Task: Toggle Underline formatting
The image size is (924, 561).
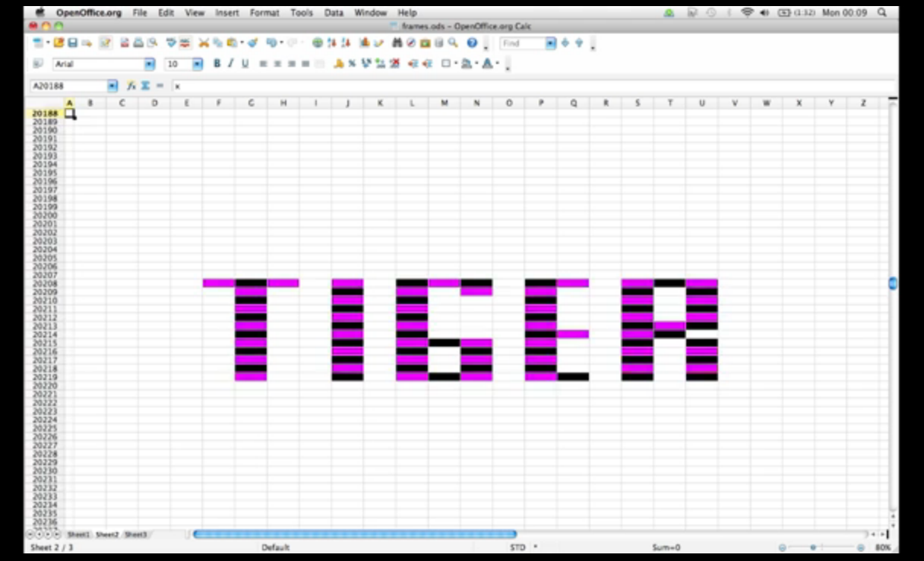Action: pos(245,64)
